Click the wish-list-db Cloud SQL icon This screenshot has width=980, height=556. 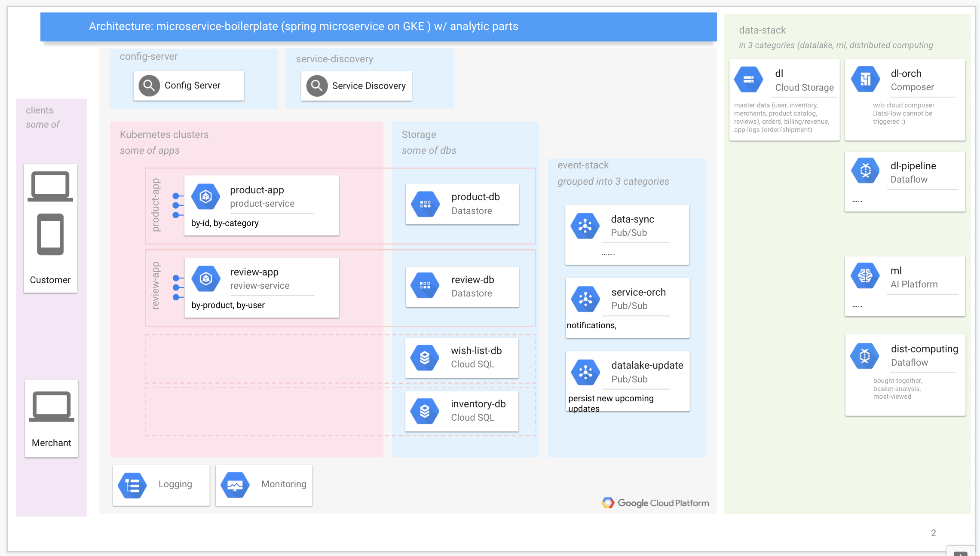tap(425, 357)
